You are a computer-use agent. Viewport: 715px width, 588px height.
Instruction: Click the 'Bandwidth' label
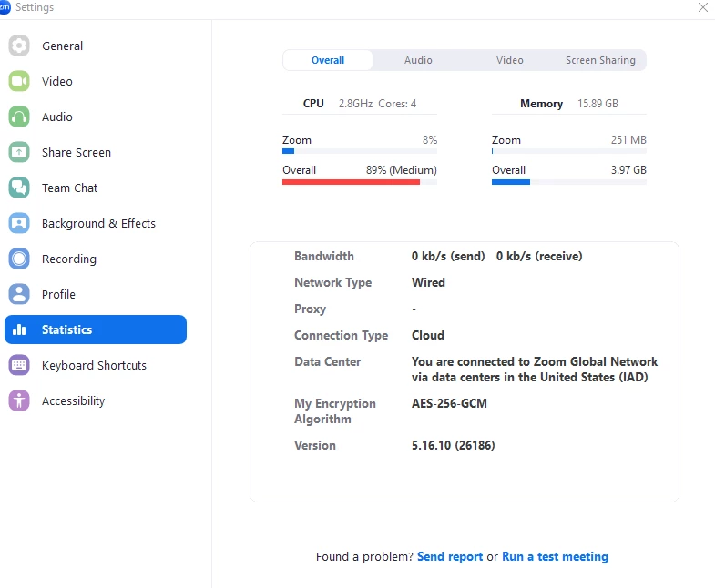(324, 256)
